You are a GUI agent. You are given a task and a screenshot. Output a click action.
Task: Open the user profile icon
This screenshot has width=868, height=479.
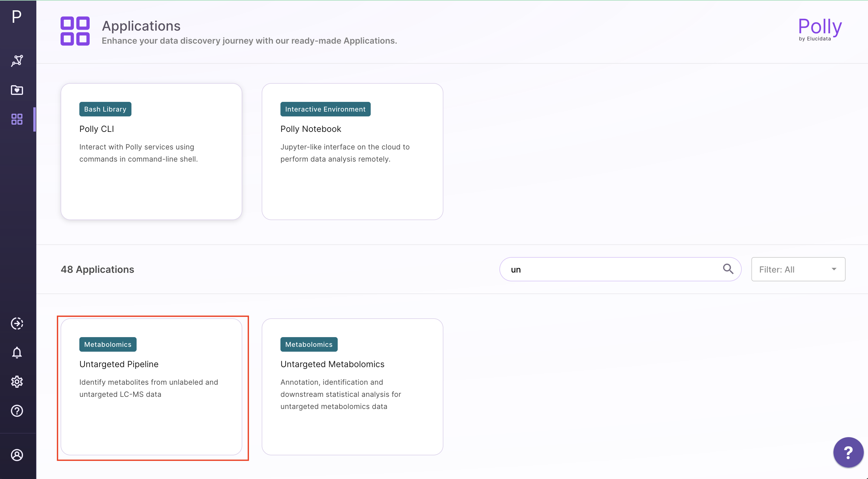coord(17,455)
